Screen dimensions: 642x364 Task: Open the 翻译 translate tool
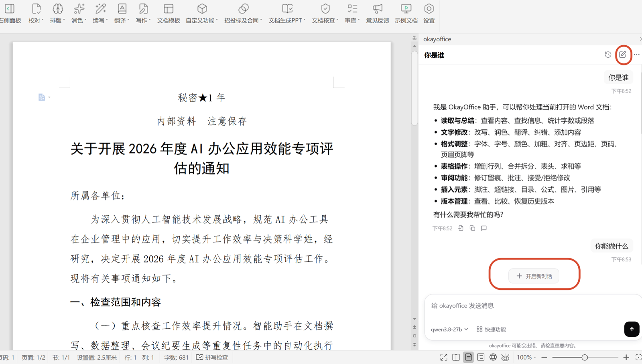[122, 13]
